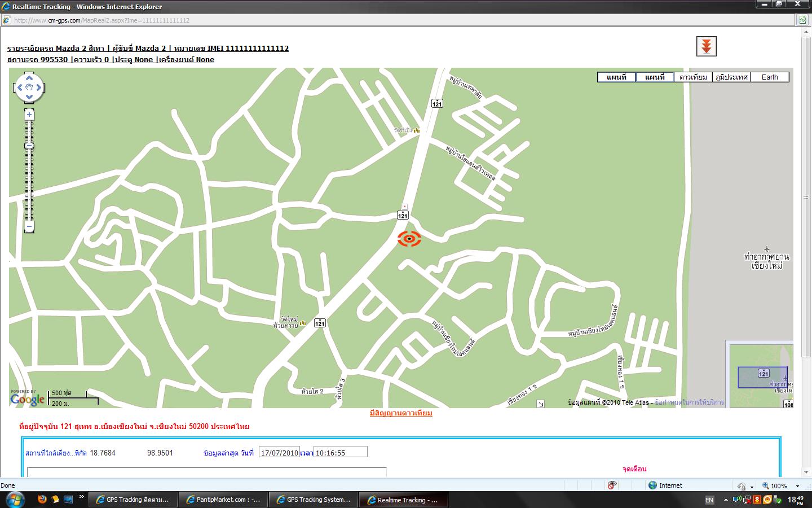Open the IE zoom level 100% dropdown
The image size is (812, 508).
[797, 486]
